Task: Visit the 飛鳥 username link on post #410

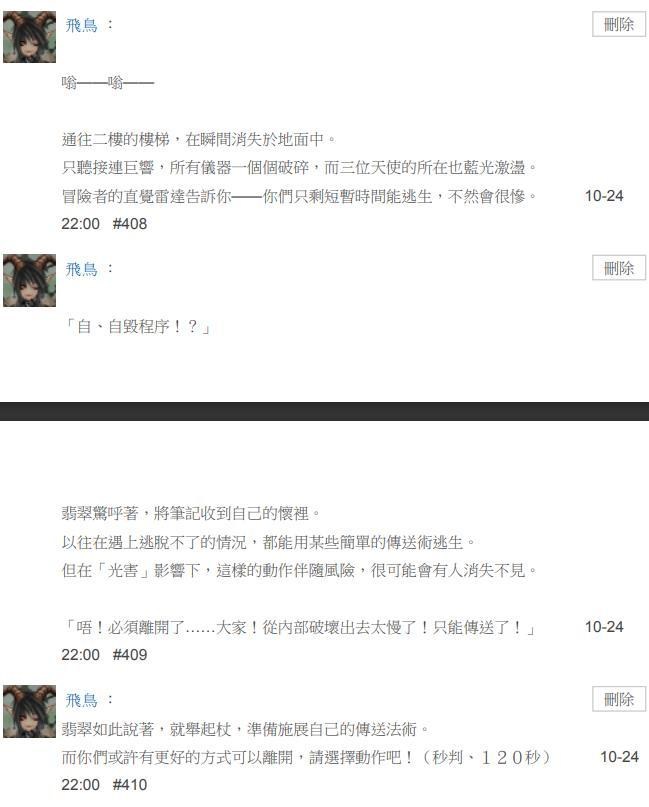Action: 81,699
